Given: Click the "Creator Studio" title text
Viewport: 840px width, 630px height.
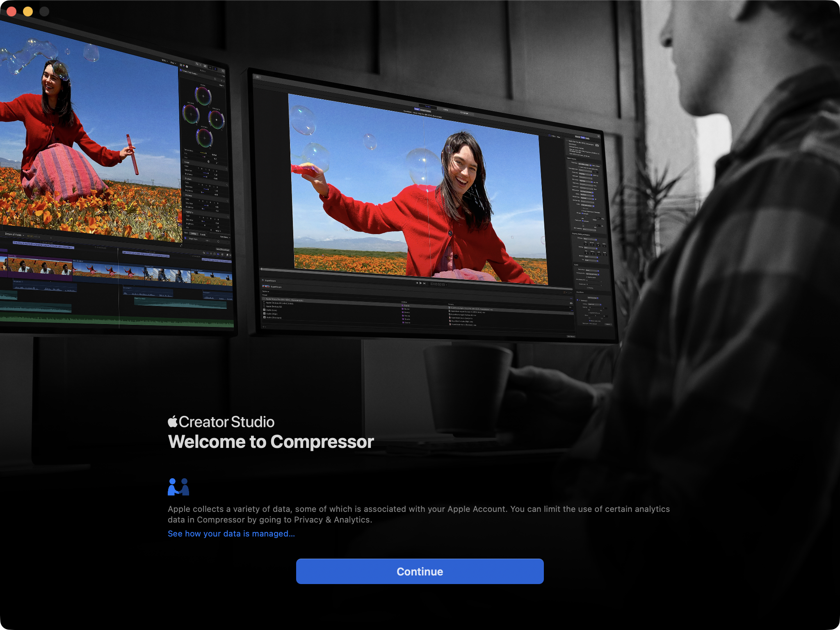Looking at the screenshot, I should pyautogui.click(x=226, y=422).
